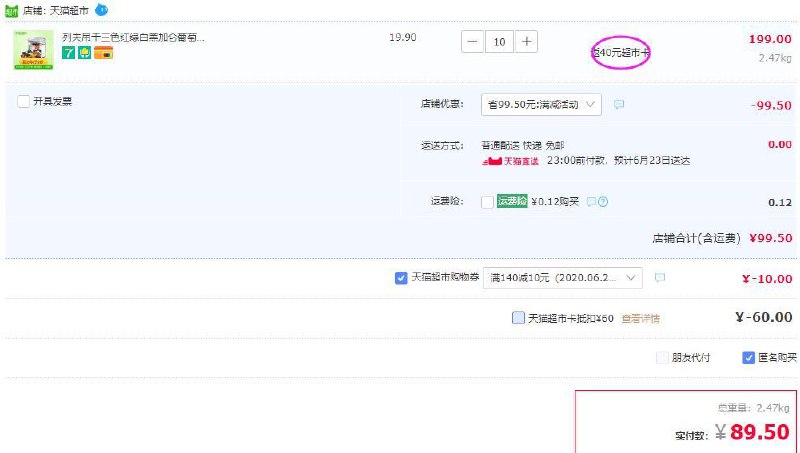The image size is (800, 453).
Task: Click the delivery estimate 预计6月23日送达 text
Action: tap(652, 161)
